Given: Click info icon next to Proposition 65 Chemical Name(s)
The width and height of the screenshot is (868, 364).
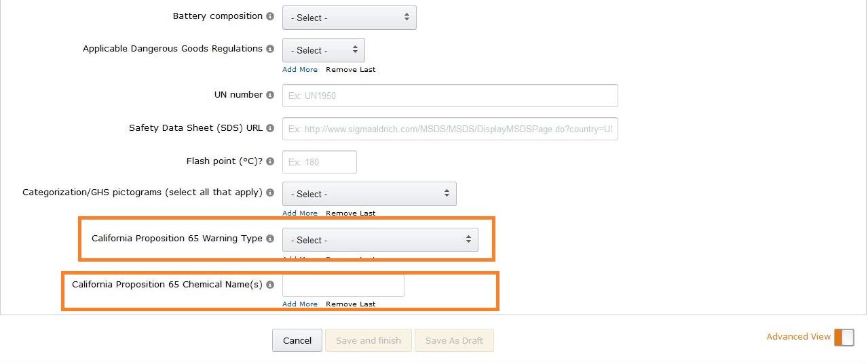Looking at the screenshot, I should (270, 285).
